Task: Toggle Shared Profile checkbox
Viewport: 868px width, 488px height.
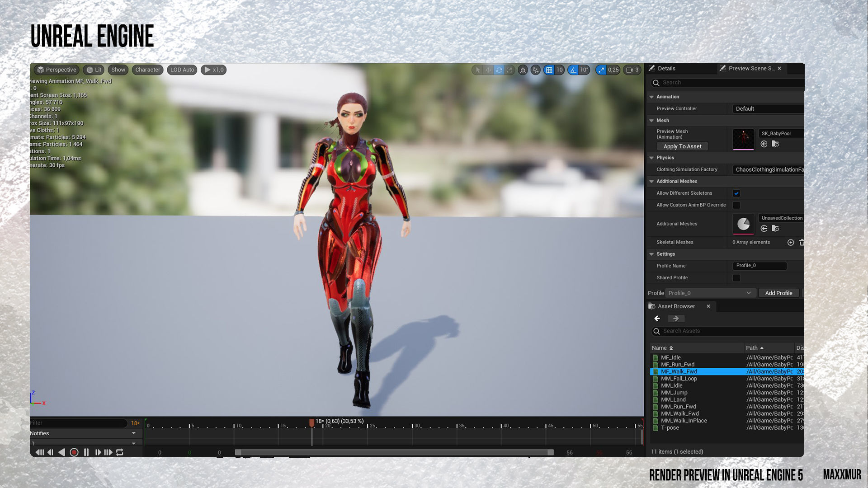Action: pyautogui.click(x=736, y=278)
